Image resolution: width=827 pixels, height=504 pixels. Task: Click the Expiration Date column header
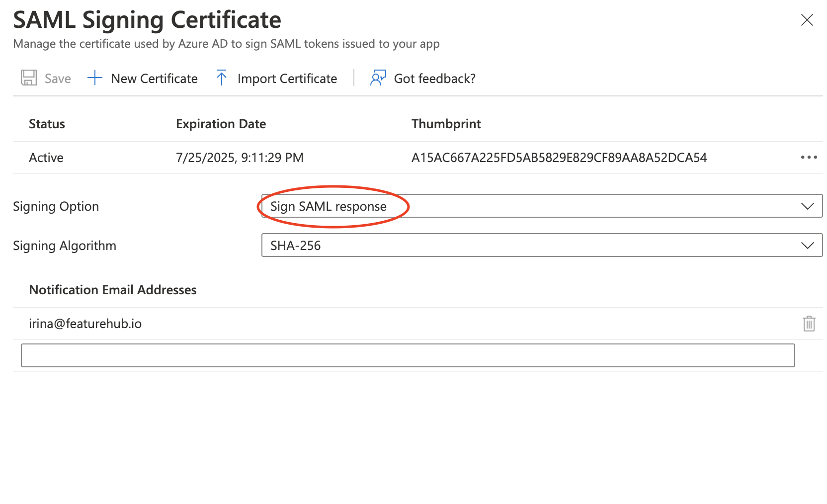221,124
